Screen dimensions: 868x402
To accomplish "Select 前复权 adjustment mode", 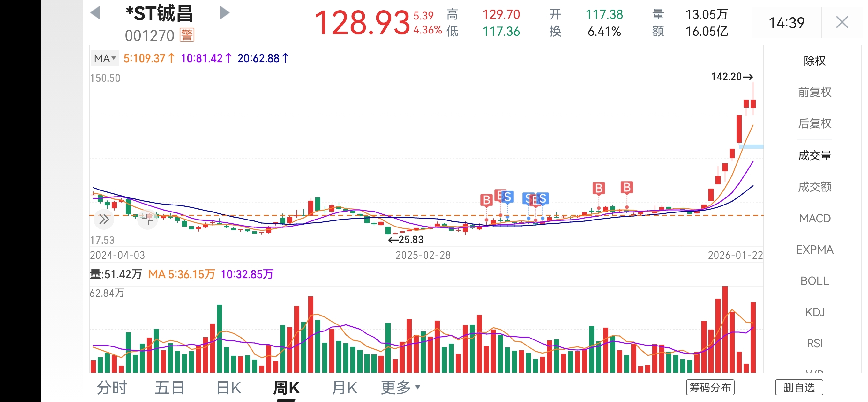I will tap(814, 92).
